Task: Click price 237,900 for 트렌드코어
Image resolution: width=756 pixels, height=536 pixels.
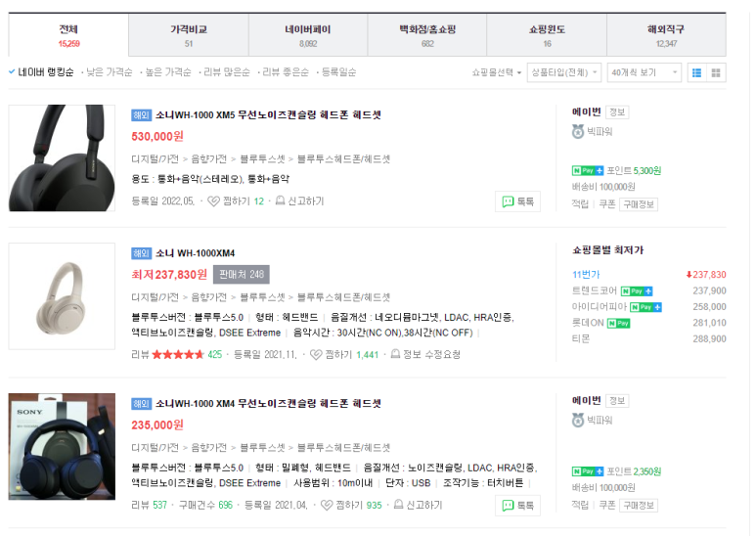Action: coord(709,290)
